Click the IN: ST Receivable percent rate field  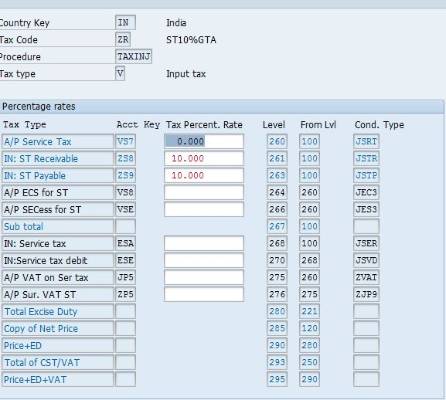204,158
